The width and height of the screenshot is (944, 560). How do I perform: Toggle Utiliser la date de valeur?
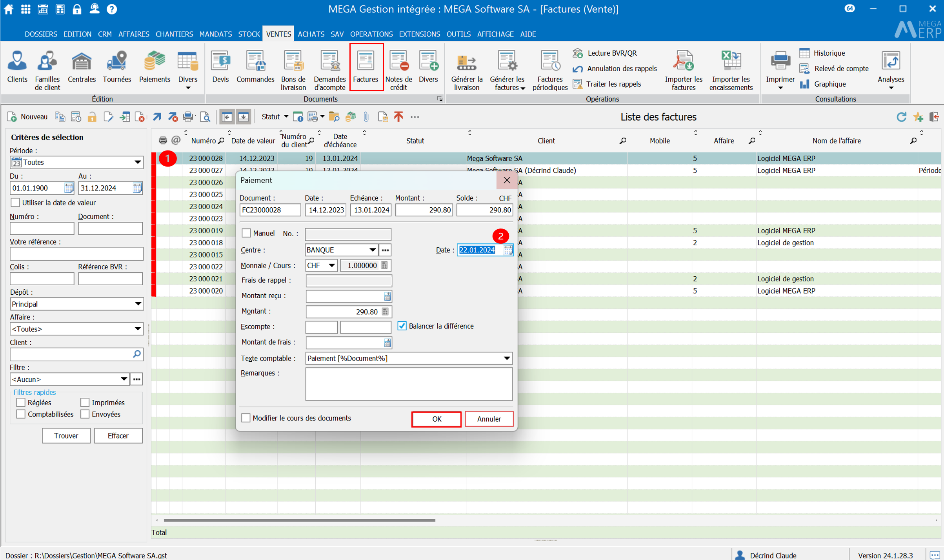click(15, 203)
